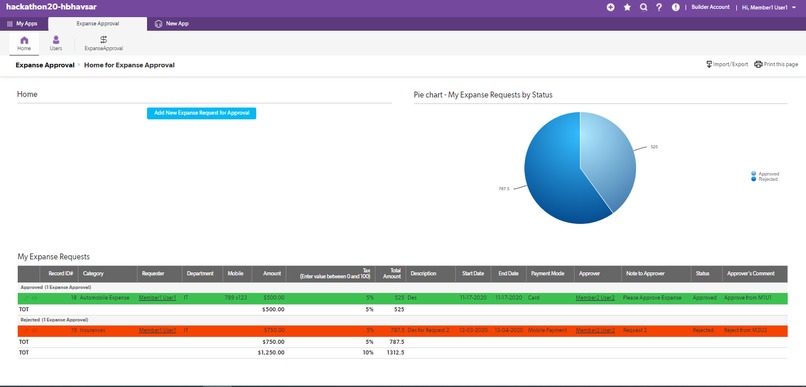Click the Rejected group header row
Image resolution: width=806 pixels, height=387 pixels.
402,320
